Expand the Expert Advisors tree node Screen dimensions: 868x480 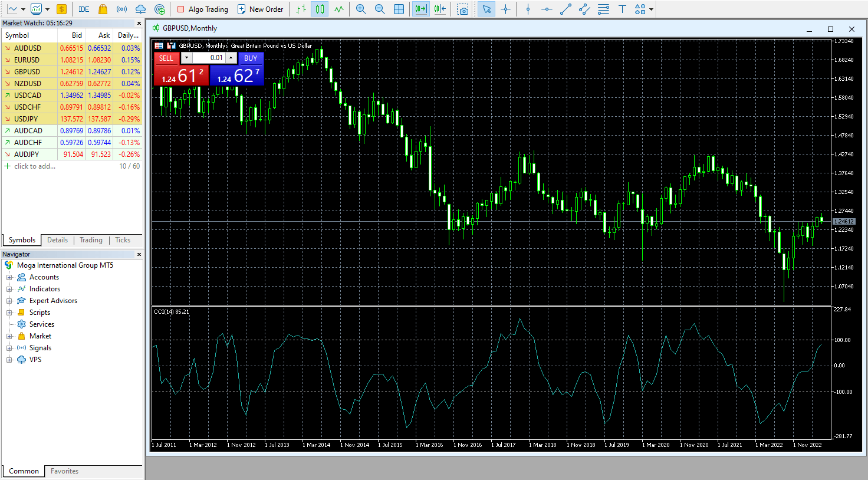[9, 301]
